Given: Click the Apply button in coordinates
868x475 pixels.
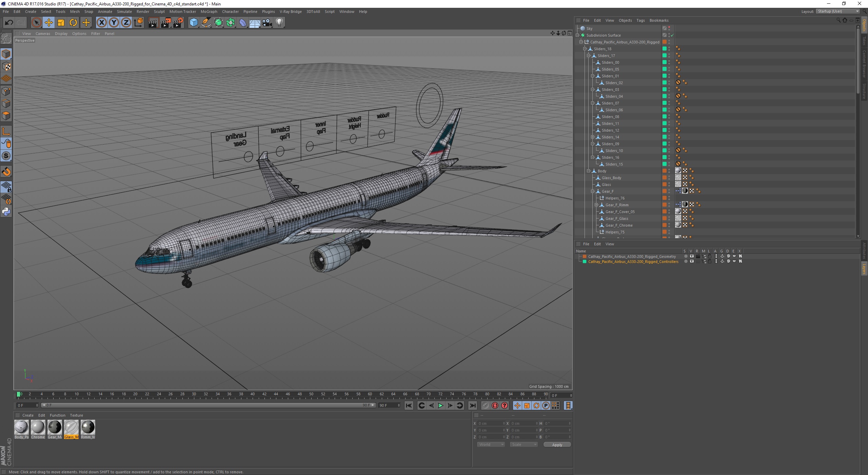Looking at the screenshot, I should coord(557,445).
